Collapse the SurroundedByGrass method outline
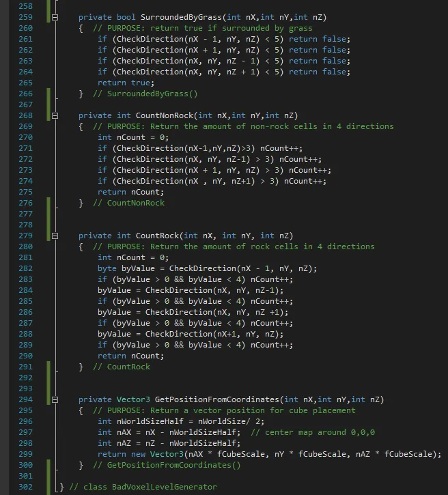The image size is (448, 495). click(55, 17)
